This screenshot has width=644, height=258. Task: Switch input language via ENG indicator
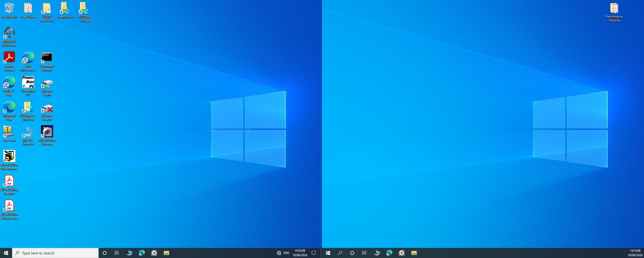286,253
